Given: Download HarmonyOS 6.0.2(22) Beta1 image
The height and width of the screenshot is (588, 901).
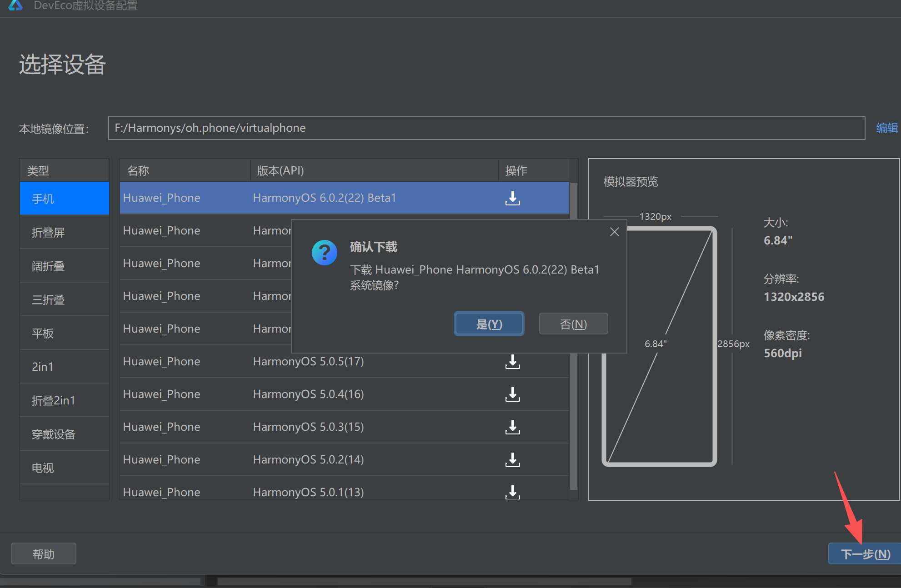Looking at the screenshot, I should click(x=512, y=198).
